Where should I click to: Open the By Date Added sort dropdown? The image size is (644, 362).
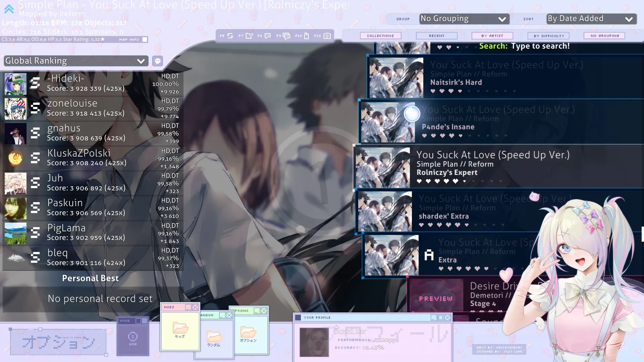click(x=591, y=19)
